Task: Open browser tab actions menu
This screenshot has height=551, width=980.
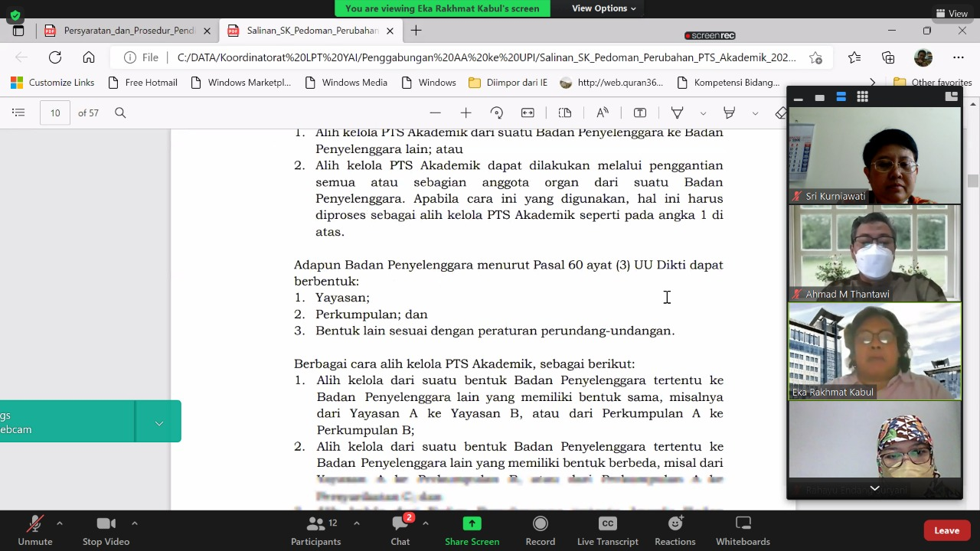Action: [18, 31]
